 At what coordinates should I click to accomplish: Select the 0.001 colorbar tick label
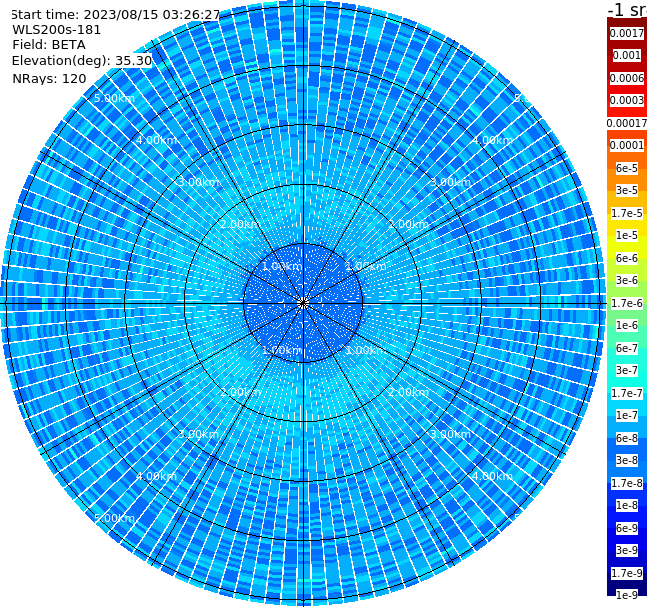[x=627, y=55]
